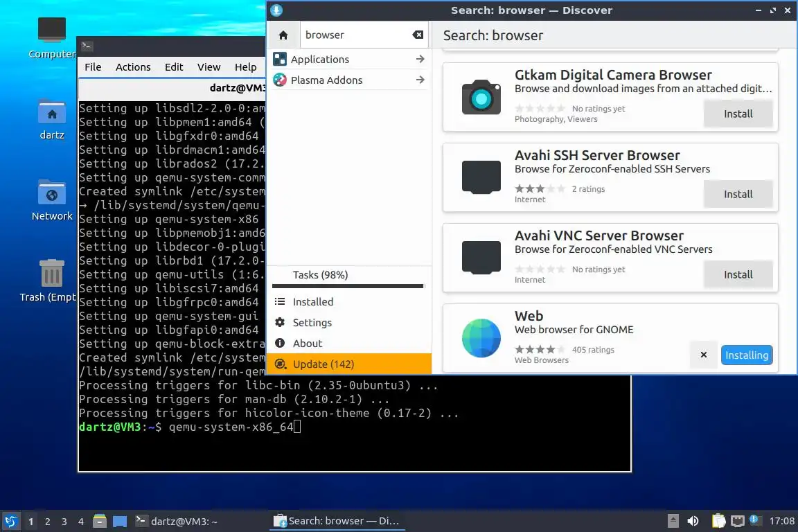798x532 pixels.
Task: Cancel the Web browser installation
Action: (x=703, y=355)
